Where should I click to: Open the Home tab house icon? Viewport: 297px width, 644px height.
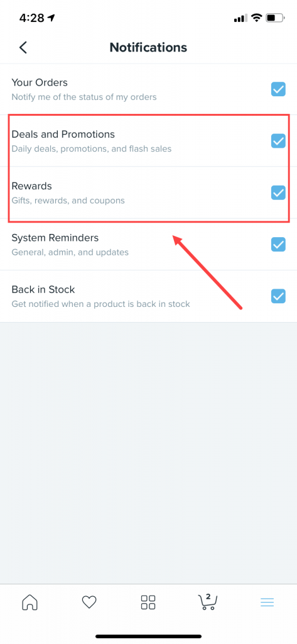coord(30,602)
